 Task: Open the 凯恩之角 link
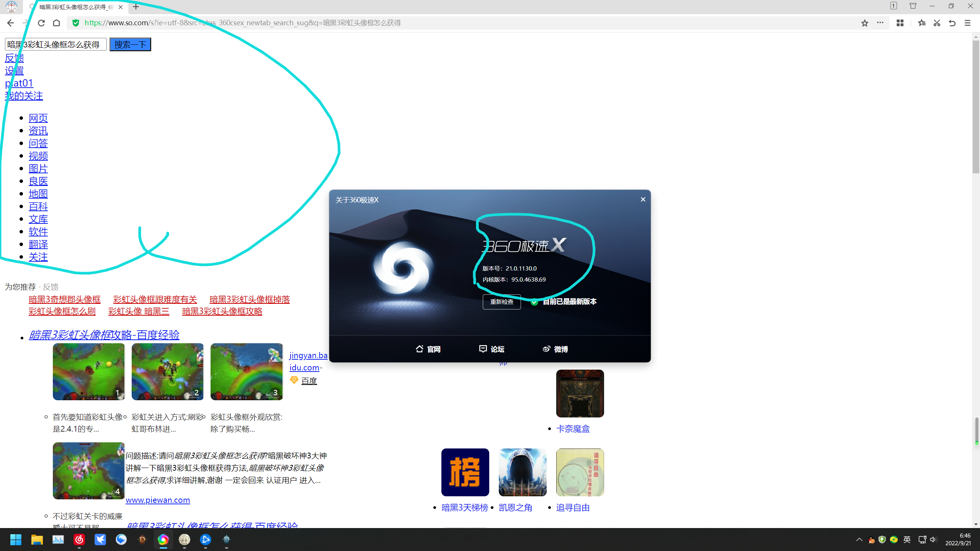tap(516, 508)
